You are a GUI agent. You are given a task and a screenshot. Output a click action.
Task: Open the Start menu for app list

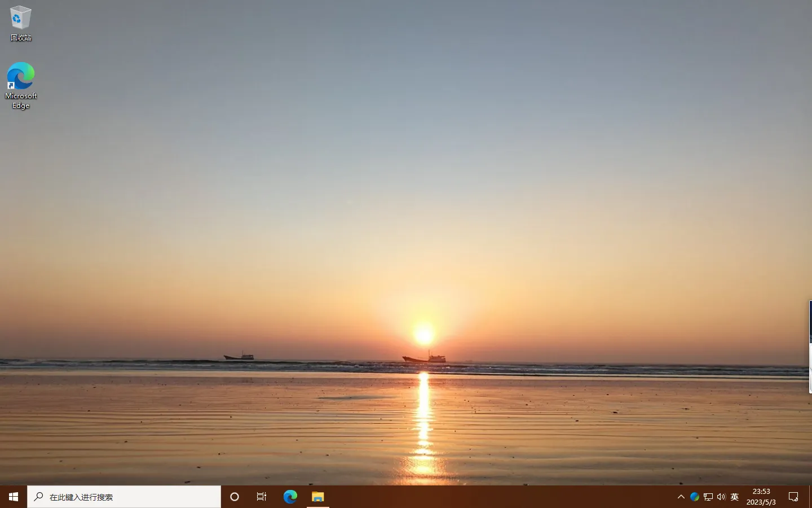coord(12,497)
